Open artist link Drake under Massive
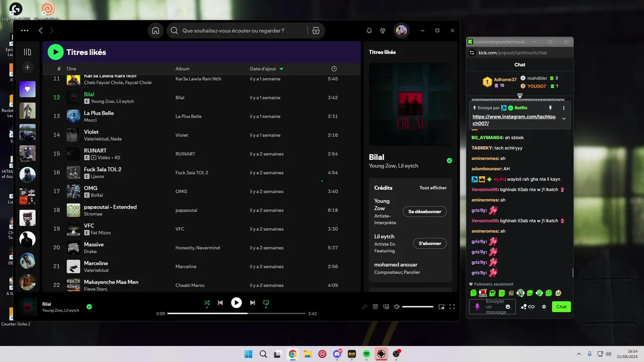Image resolution: width=644 pixels, height=362 pixels. (x=90, y=251)
